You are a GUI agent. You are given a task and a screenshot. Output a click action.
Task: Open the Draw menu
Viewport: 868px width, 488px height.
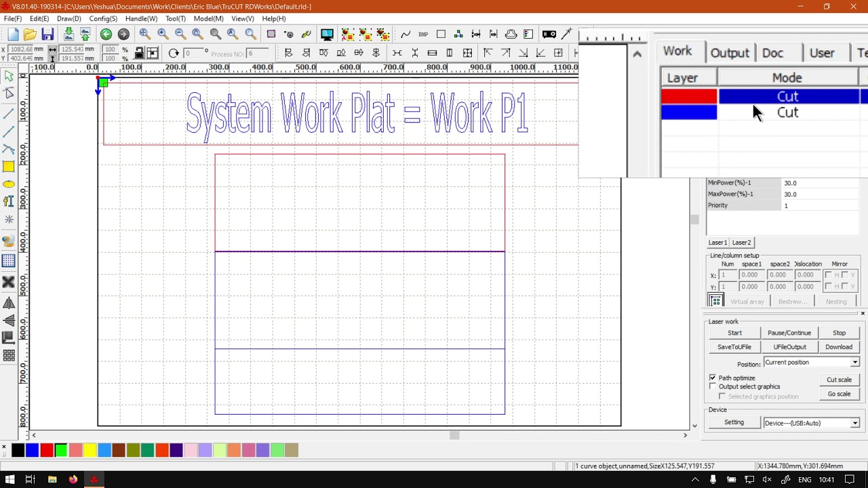[x=69, y=19]
